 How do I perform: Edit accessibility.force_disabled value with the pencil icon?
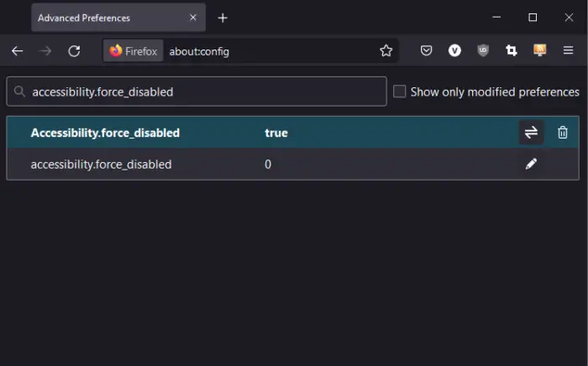(531, 165)
